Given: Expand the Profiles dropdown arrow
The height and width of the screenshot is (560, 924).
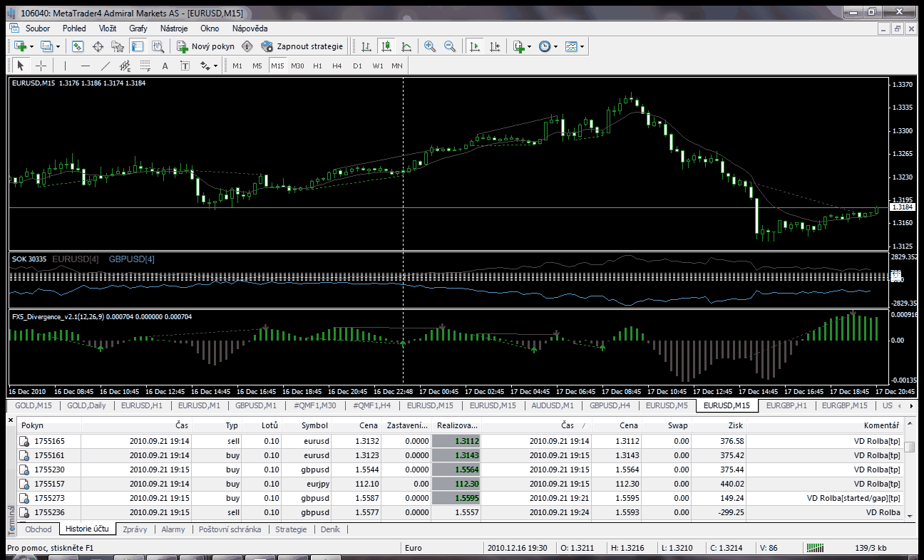Looking at the screenshot, I should click(x=58, y=46).
